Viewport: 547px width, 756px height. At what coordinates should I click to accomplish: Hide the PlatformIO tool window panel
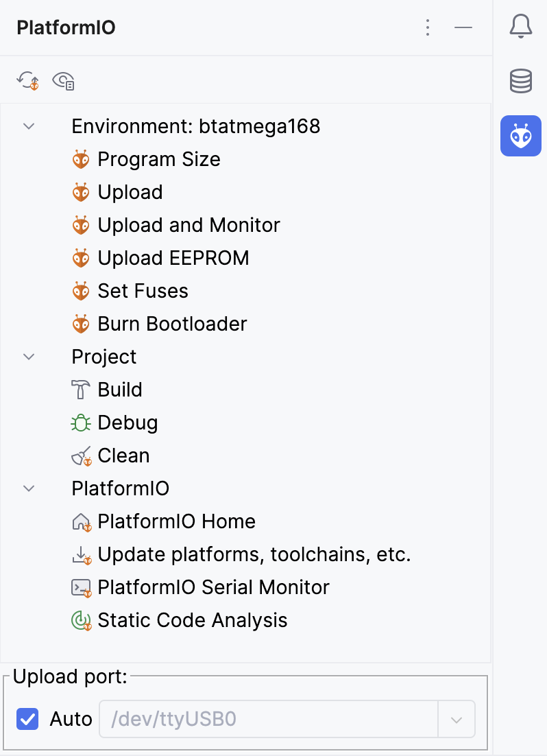[x=464, y=27]
